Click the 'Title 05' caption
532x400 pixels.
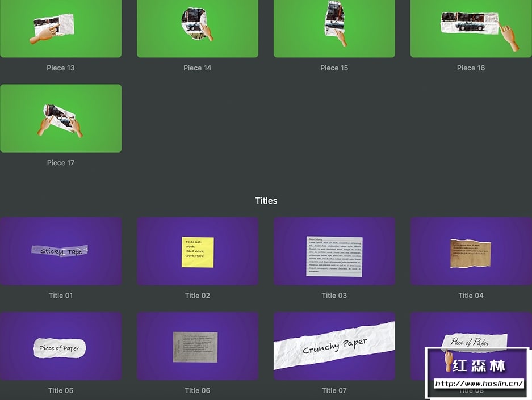point(61,390)
